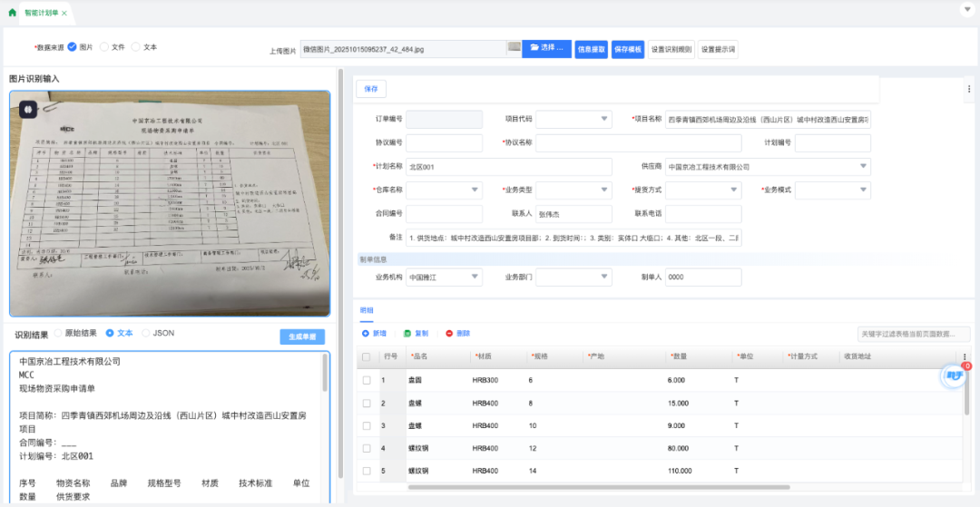Select the 文件 data source radio button
Image resolution: width=980 pixels, height=507 pixels.
104,47
